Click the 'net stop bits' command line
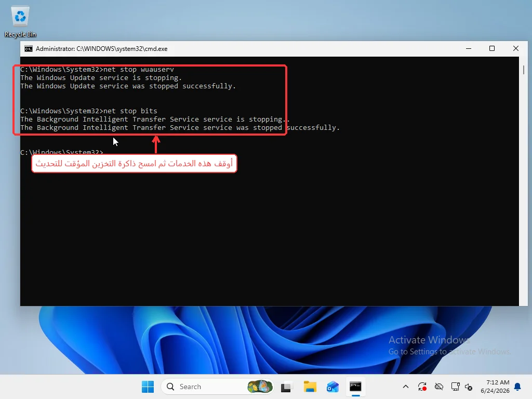The image size is (532, 399). point(88,111)
